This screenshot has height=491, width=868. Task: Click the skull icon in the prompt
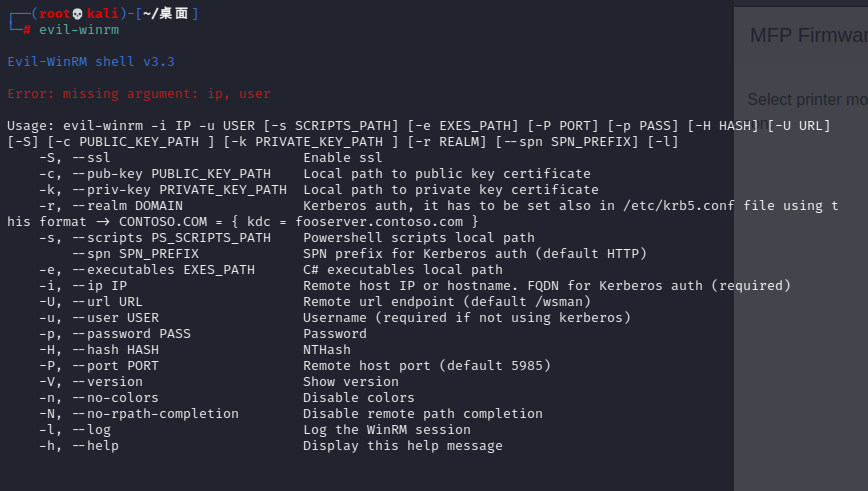tap(78, 14)
